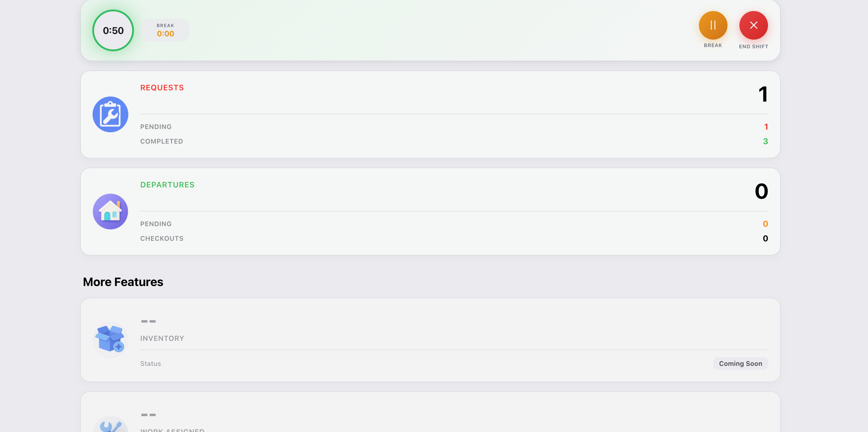The image size is (868, 432).
Task: Click the Inventory card label
Action: pos(162,338)
